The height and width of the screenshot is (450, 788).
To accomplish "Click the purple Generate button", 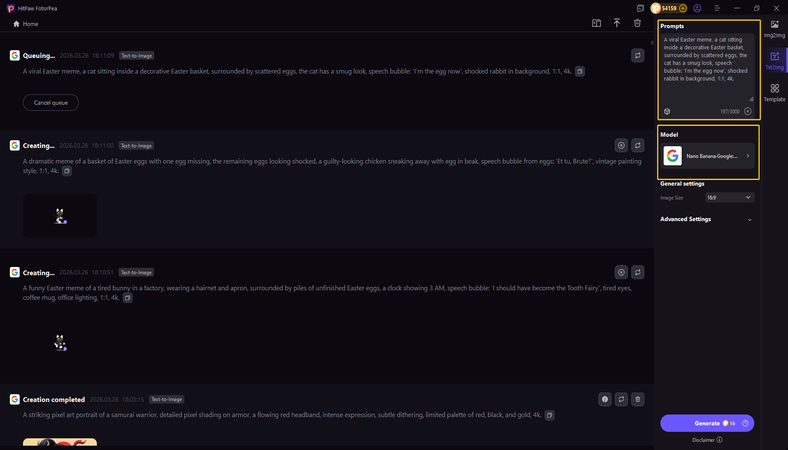I will pos(707,424).
